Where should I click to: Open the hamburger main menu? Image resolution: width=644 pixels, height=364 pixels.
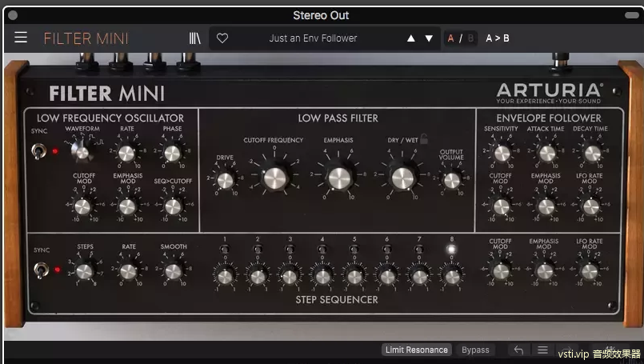point(21,38)
